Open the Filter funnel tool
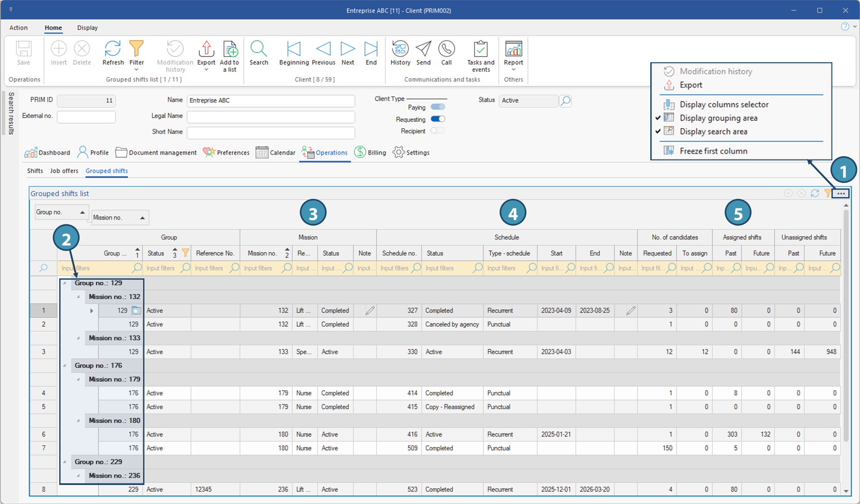 (136, 49)
